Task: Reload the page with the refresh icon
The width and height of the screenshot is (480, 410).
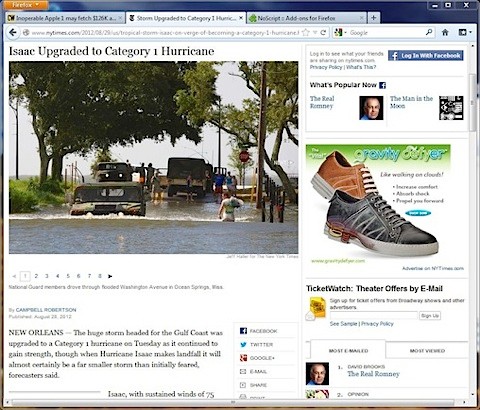Action: 323,33
